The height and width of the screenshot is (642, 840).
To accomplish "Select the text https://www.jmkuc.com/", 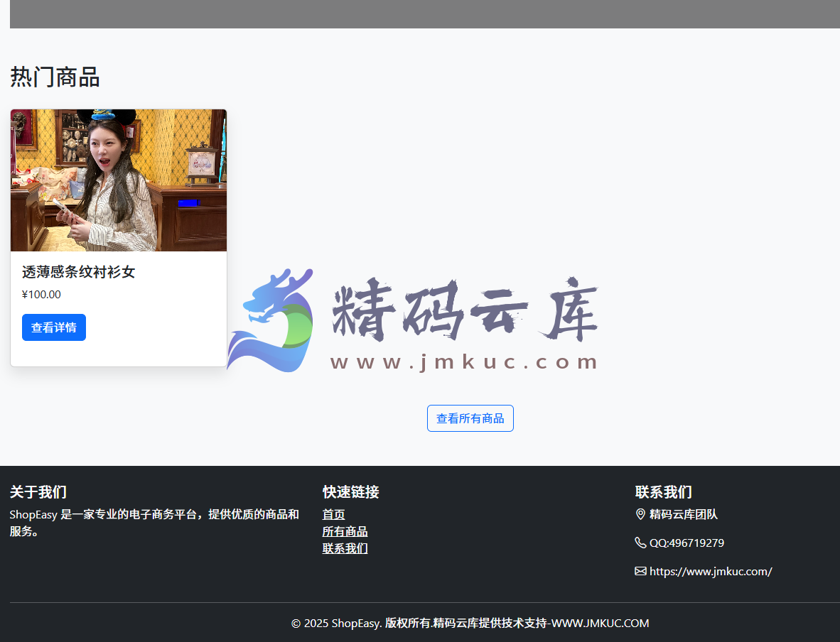I will [711, 571].
